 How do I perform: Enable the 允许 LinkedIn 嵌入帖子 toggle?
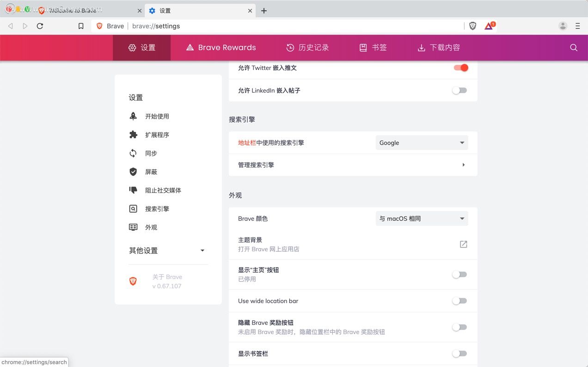(459, 90)
